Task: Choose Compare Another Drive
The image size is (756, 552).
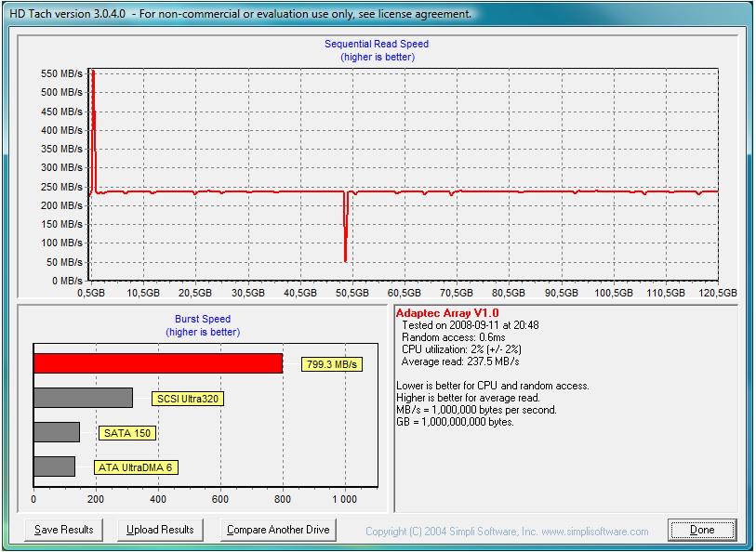Action: (x=278, y=530)
